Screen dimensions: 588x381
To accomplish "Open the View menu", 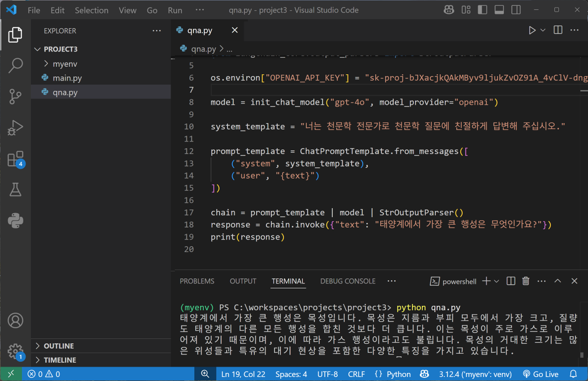I will click(x=127, y=10).
